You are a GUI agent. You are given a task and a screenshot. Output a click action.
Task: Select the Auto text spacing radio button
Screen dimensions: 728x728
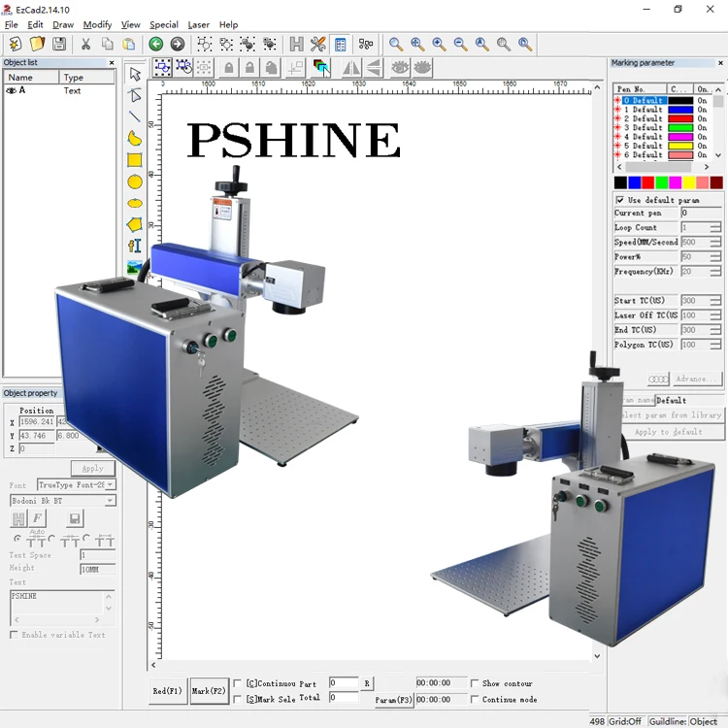(17, 539)
